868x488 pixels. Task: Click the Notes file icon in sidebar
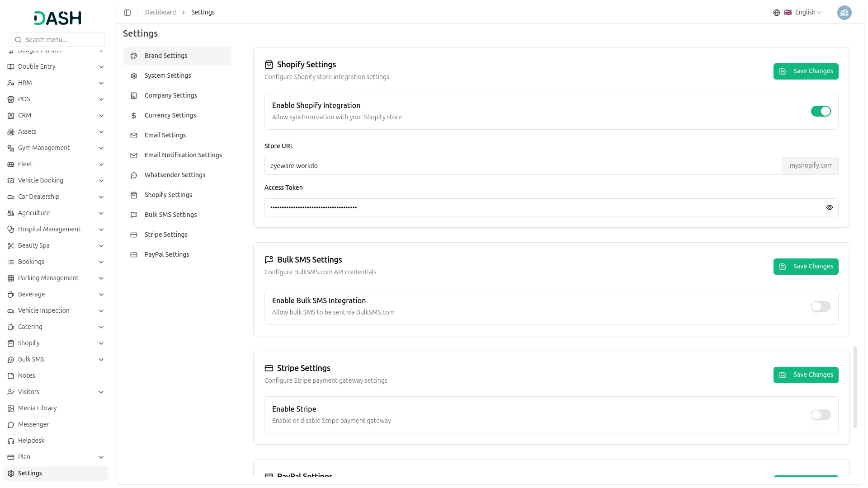[11, 376]
